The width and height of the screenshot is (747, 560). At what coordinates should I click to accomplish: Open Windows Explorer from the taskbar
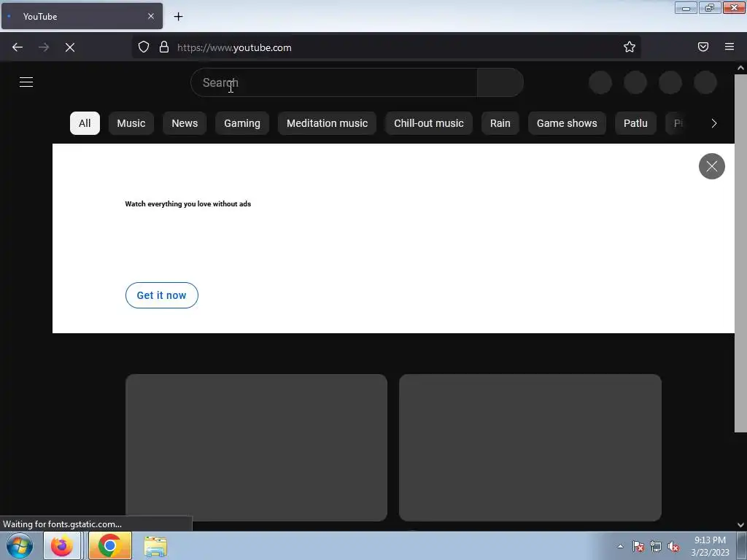tap(155, 546)
